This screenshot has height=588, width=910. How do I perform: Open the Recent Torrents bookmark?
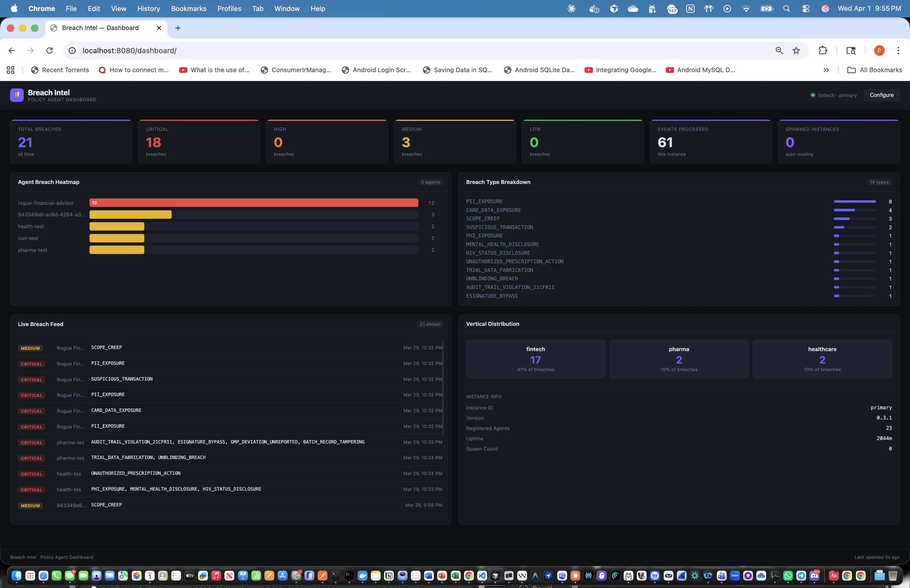pyautogui.click(x=60, y=70)
